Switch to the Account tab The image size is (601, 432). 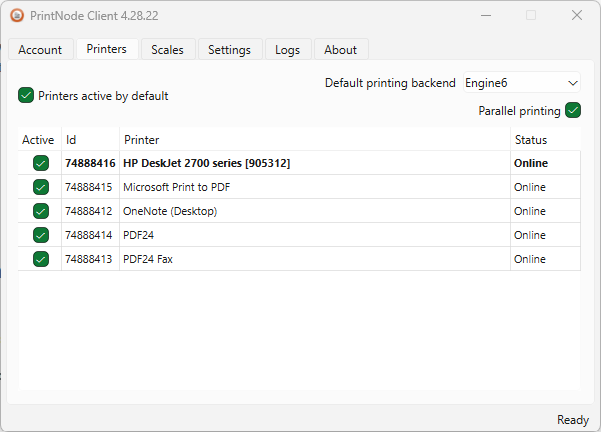[x=40, y=49]
